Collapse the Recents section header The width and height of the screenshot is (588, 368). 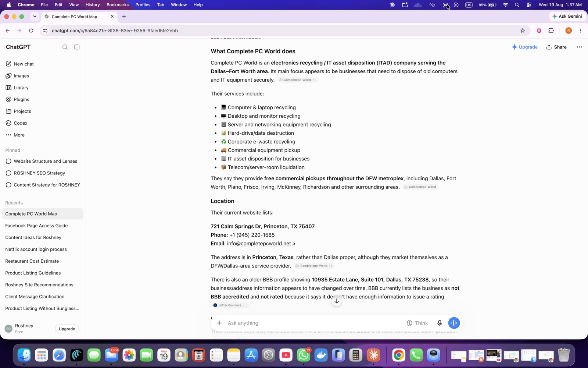point(14,203)
